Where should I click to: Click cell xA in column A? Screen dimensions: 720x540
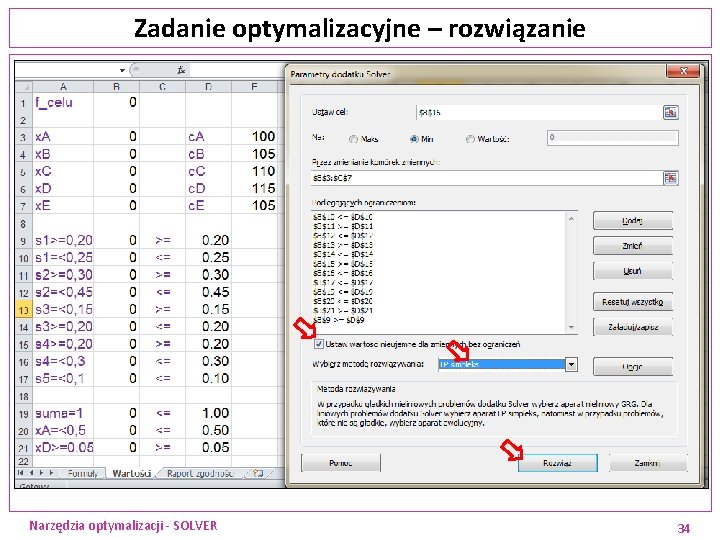point(63,137)
